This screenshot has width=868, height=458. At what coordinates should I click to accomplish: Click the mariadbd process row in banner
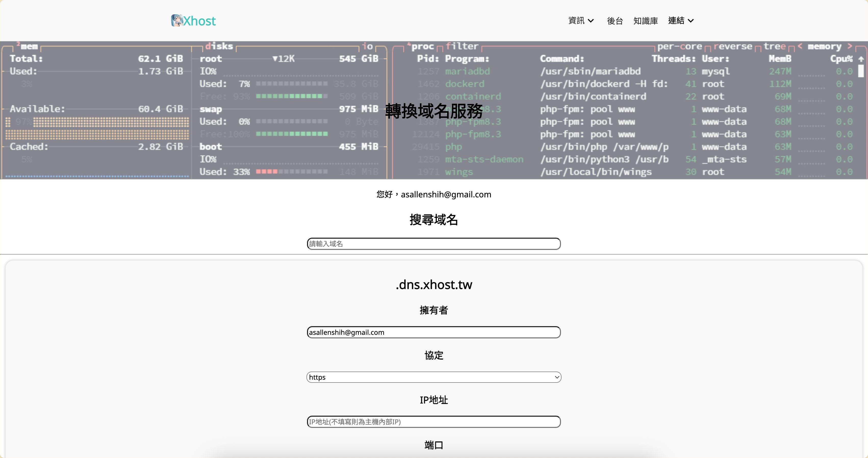[x=635, y=71]
